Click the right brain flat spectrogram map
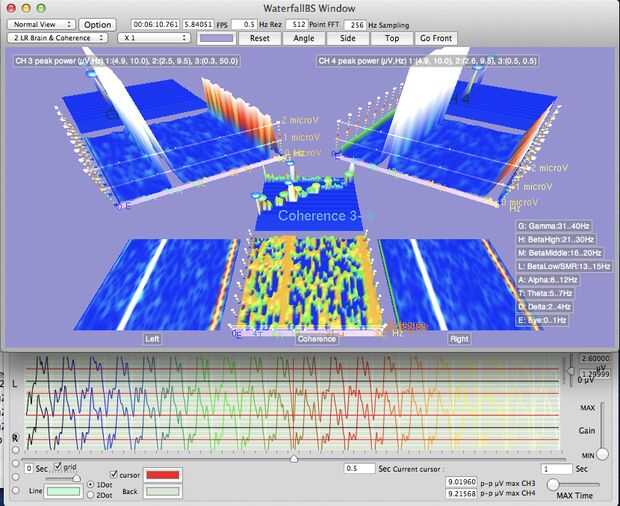The width and height of the screenshot is (620, 506). pos(461,284)
